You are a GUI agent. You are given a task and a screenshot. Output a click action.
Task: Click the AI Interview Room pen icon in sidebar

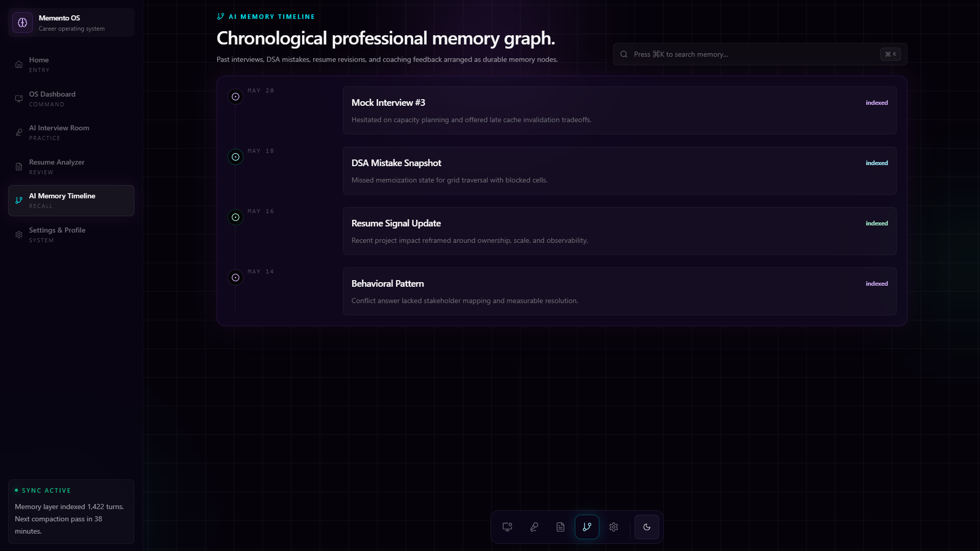pos(19,132)
